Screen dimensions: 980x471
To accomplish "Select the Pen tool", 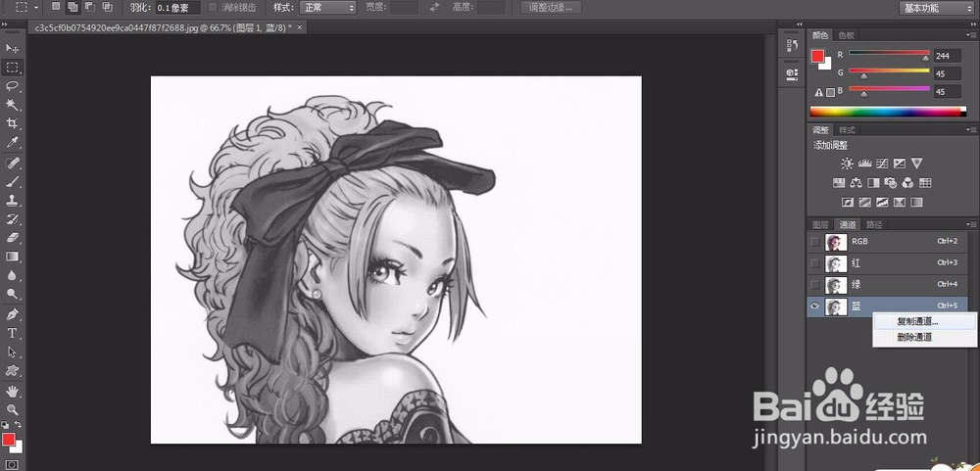I will point(12,314).
